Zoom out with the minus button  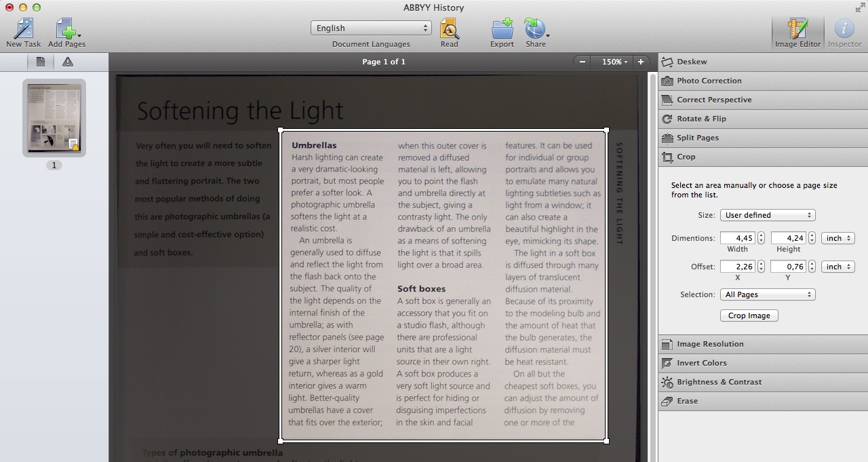coord(583,62)
